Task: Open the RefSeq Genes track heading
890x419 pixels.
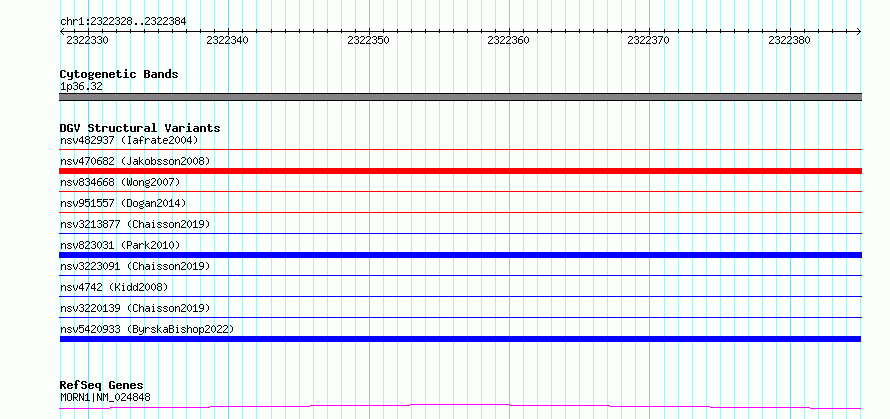Action: [102, 386]
